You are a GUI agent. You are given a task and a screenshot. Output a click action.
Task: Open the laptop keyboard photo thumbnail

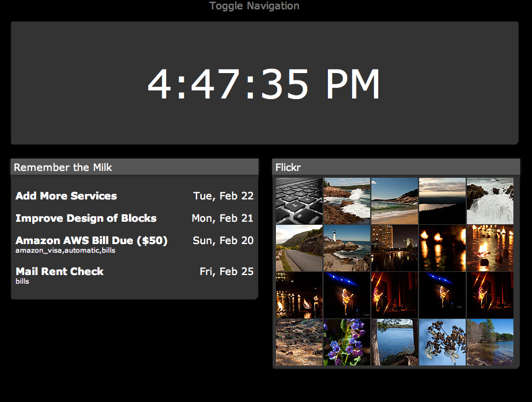tap(299, 201)
